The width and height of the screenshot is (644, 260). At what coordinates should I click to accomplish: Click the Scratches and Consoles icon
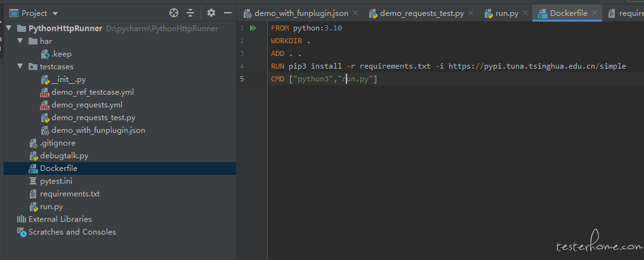pyautogui.click(x=22, y=232)
